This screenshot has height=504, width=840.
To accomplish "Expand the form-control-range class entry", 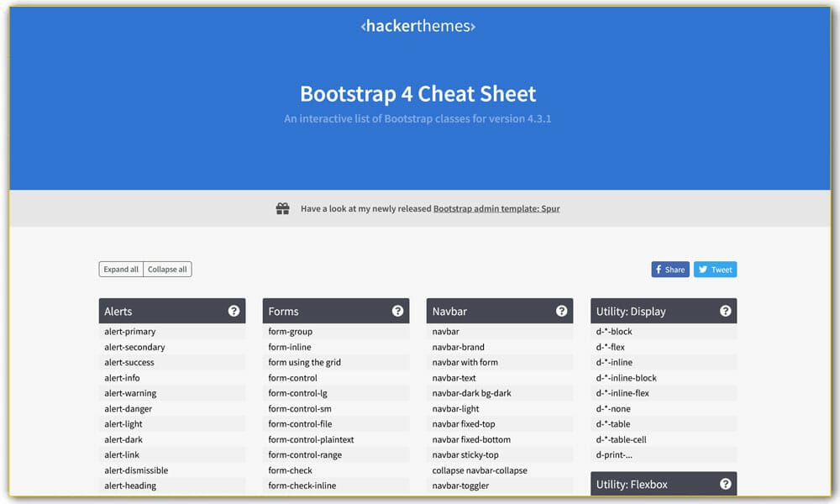I will point(336,454).
